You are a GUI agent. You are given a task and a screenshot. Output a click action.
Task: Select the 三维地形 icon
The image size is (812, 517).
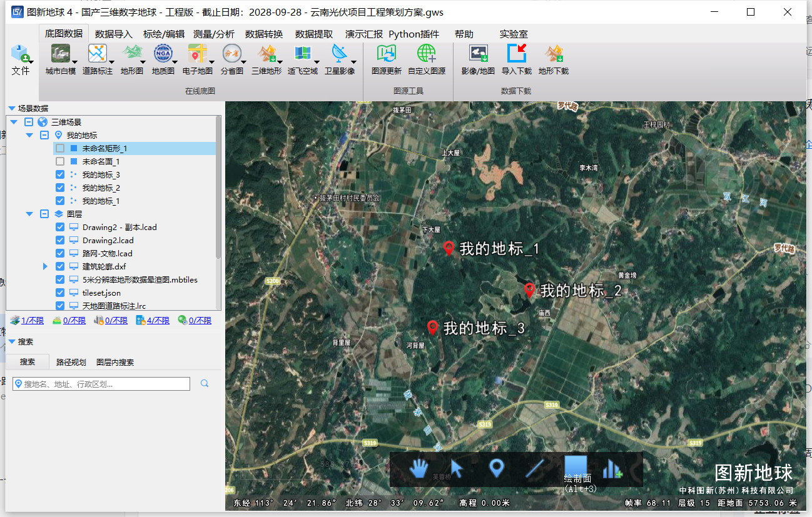[266, 54]
